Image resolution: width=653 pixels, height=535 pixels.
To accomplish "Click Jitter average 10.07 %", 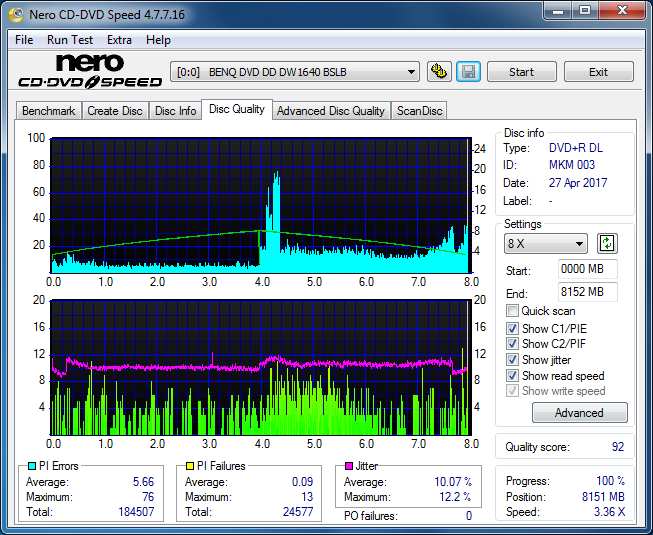I will (x=453, y=482).
